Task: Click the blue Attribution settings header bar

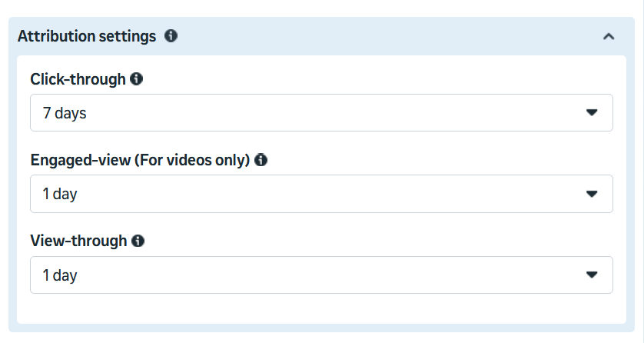Action: (x=384, y=36)
